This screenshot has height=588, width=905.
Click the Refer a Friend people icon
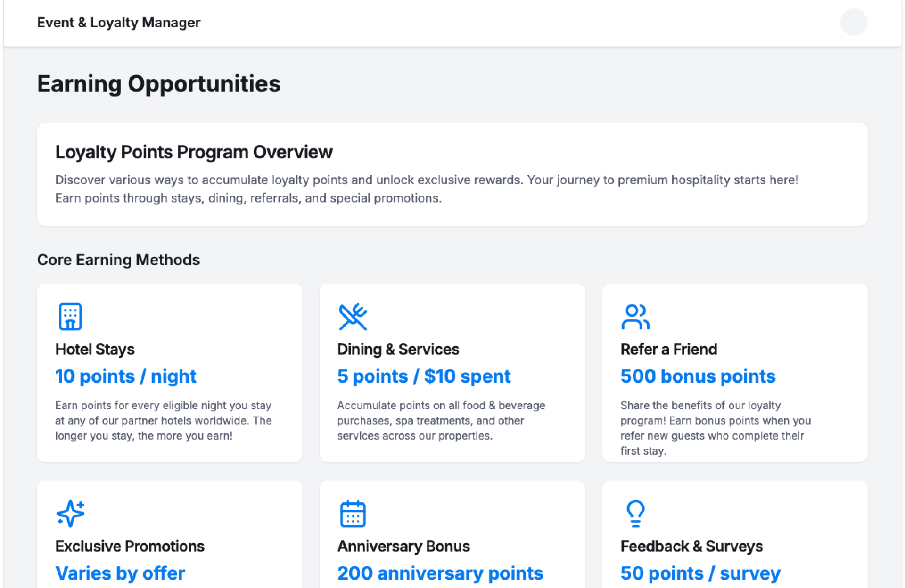(635, 316)
